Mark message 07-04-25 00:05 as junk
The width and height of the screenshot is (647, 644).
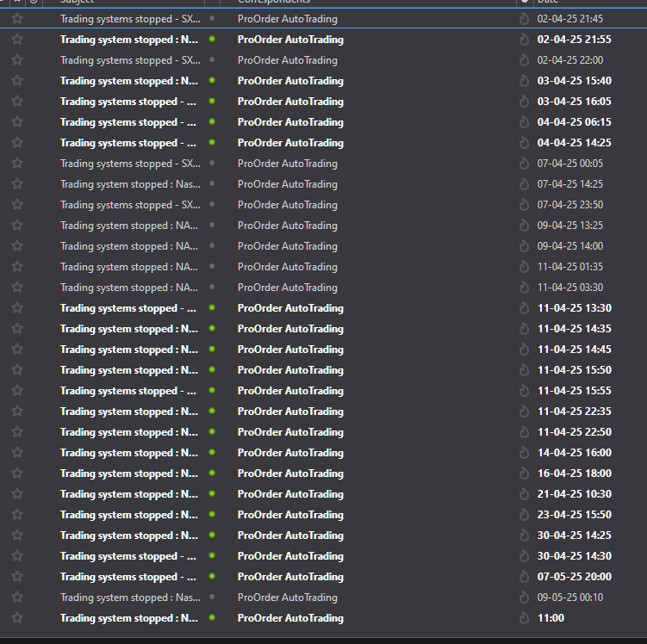[x=524, y=164]
